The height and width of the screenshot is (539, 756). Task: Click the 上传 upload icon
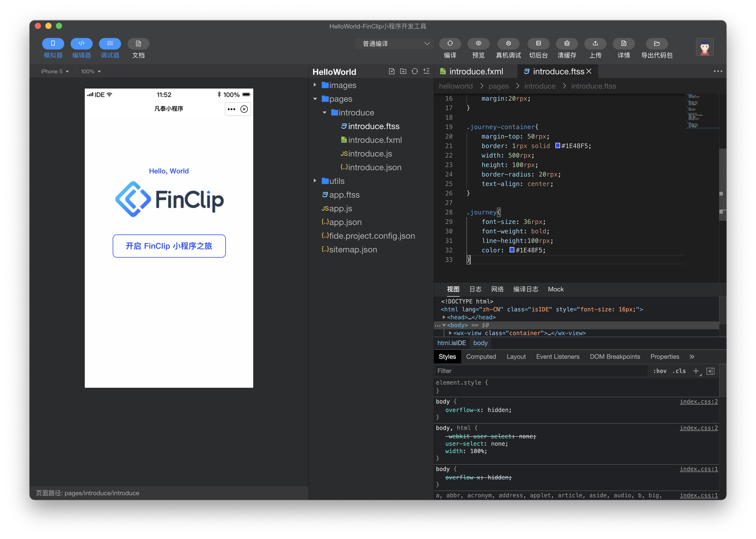click(595, 43)
